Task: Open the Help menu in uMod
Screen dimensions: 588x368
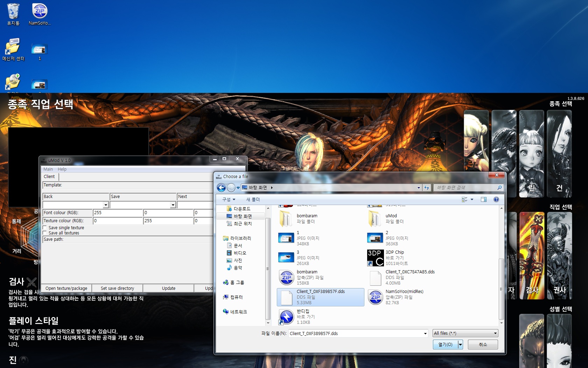Action: pyautogui.click(x=62, y=169)
